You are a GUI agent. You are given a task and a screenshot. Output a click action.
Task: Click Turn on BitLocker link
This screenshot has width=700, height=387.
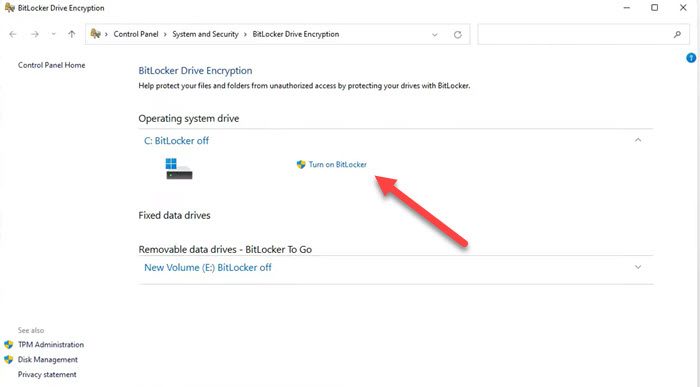tap(338, 164)
